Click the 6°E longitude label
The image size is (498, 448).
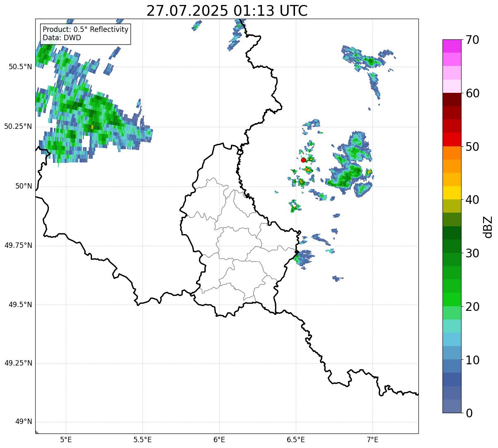[219, 440]
